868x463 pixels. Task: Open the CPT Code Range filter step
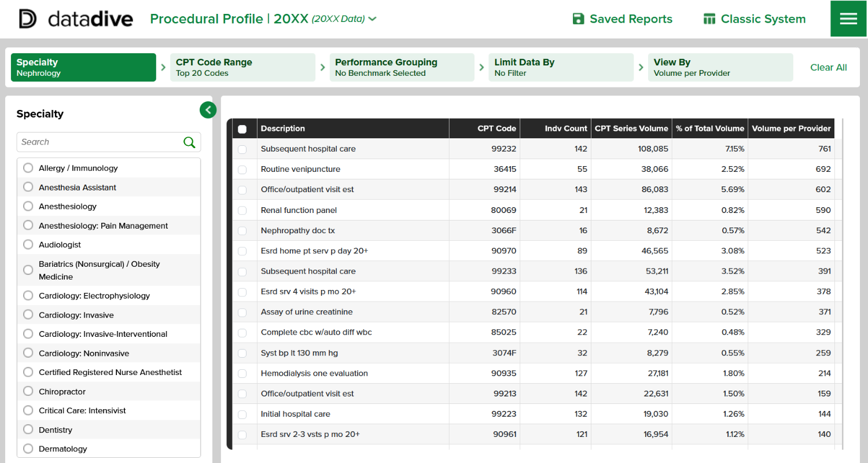click(242, 68)
